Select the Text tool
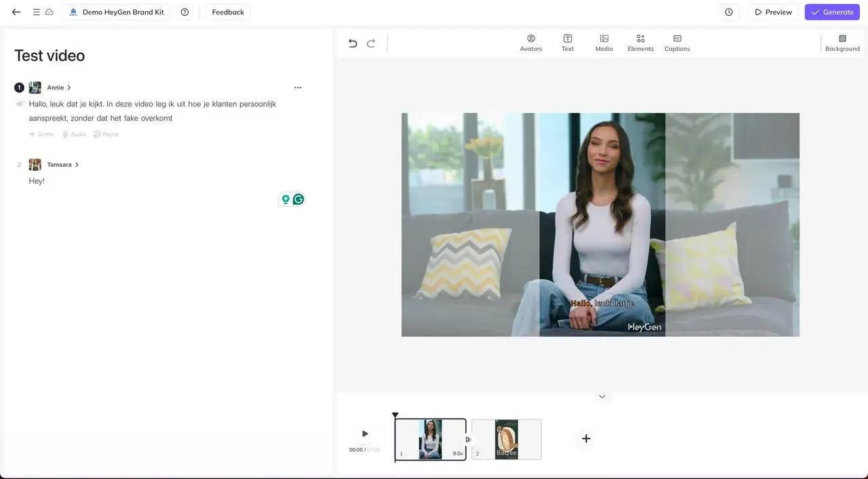868x479 pixels. coord(568,43)
